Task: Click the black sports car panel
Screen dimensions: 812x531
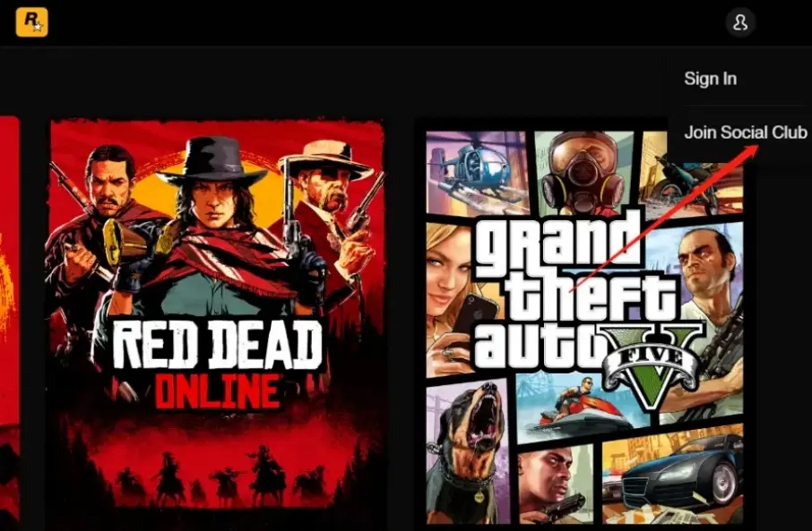Action: click(x=674, y=474)
